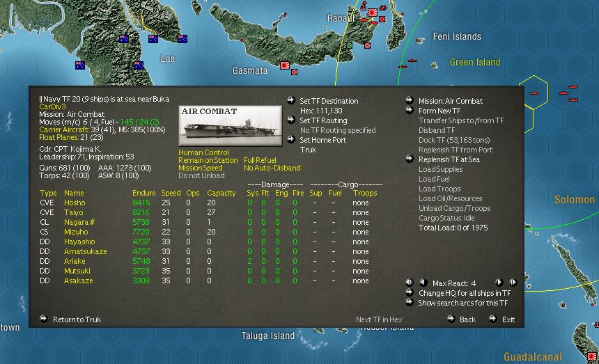This screenshot has height=364, width=599.
Task: Click the Mission: Air Combat option
Action: click(x=451, y=101)
